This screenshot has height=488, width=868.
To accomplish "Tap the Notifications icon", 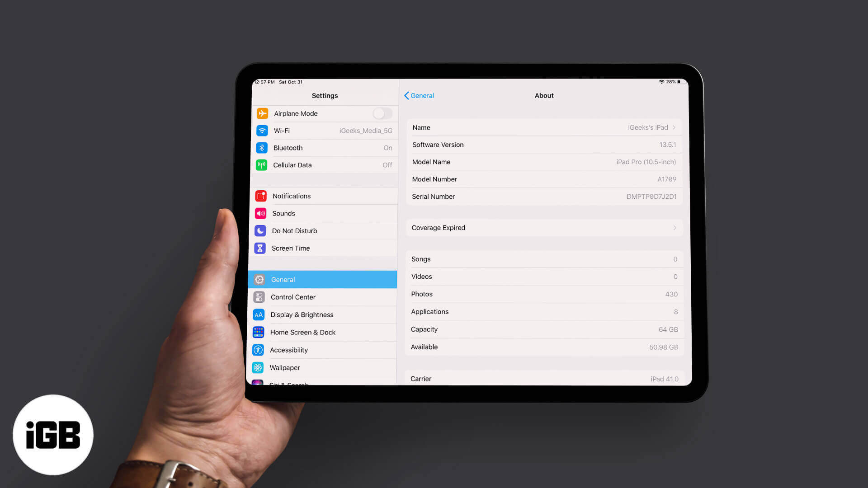I will tap(260, 196).
